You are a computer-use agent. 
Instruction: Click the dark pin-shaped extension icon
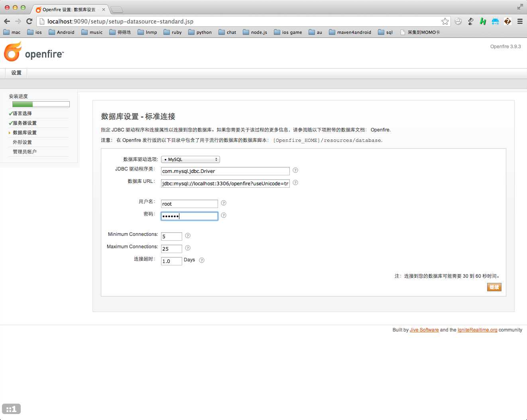point(470,22)
